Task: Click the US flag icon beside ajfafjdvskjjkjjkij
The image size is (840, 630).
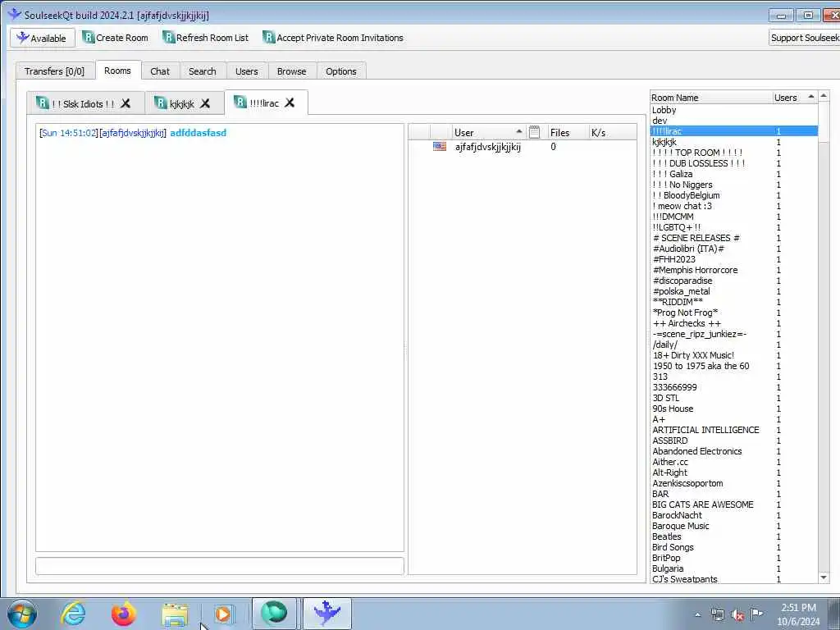Action: 440,147
